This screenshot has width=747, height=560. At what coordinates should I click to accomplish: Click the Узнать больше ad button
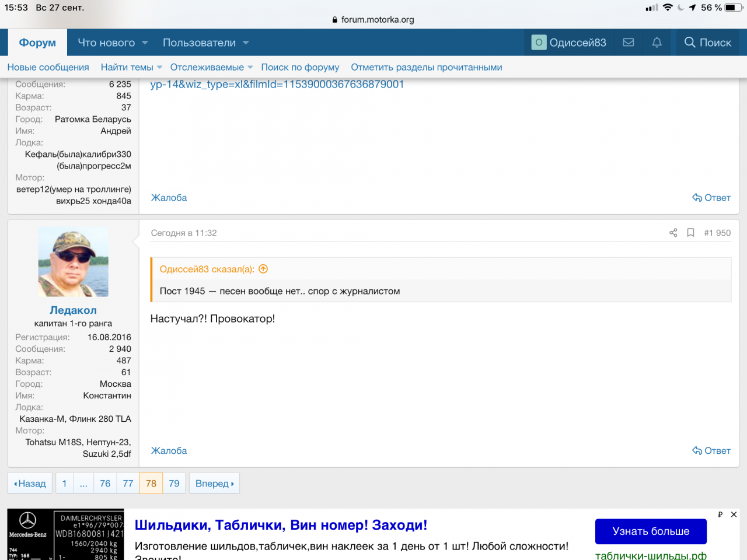pos(651,531)
